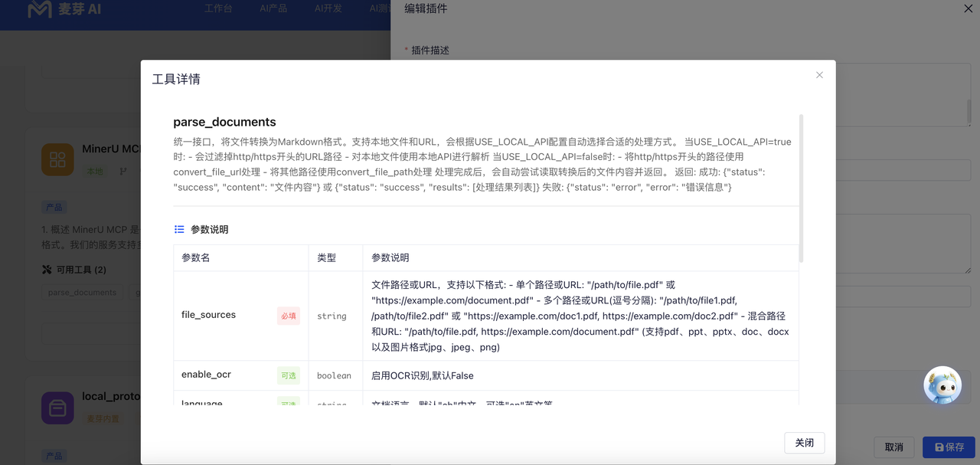Viewport: 980px width, 465px height.
Task: Click the 关闭 button
Action: (x=805, y=443)
